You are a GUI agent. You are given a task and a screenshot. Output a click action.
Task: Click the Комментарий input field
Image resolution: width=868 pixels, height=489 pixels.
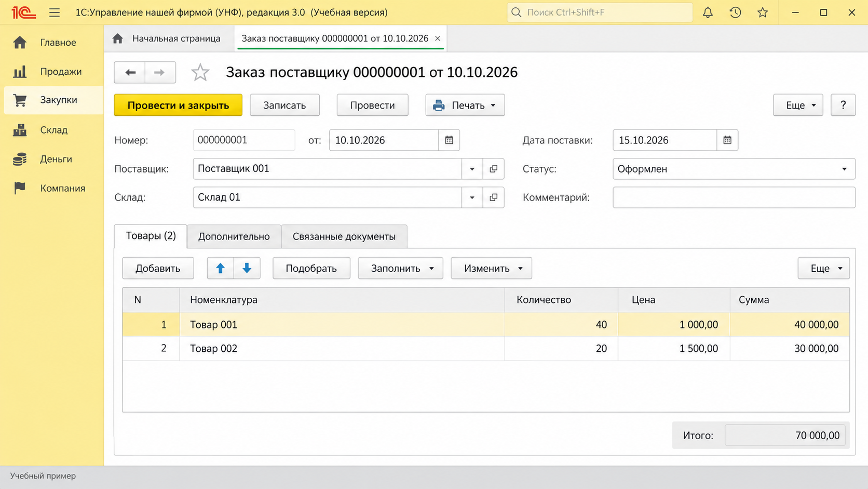(x=734, y=197)
